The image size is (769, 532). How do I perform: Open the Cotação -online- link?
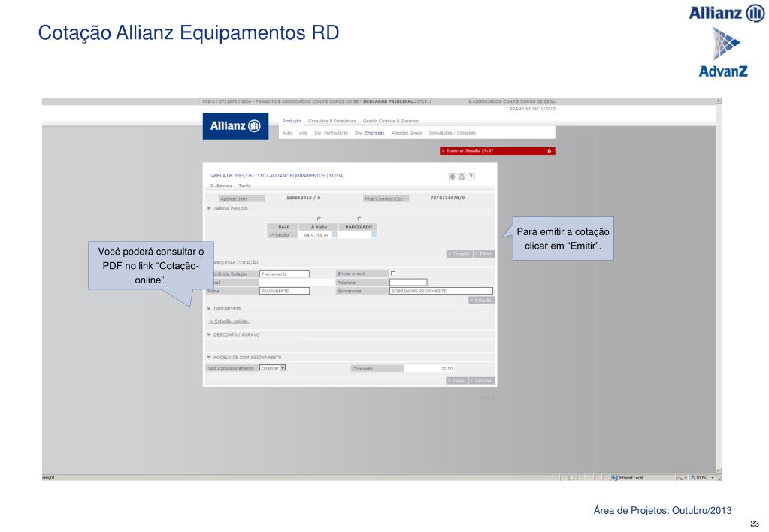[229, 322]
